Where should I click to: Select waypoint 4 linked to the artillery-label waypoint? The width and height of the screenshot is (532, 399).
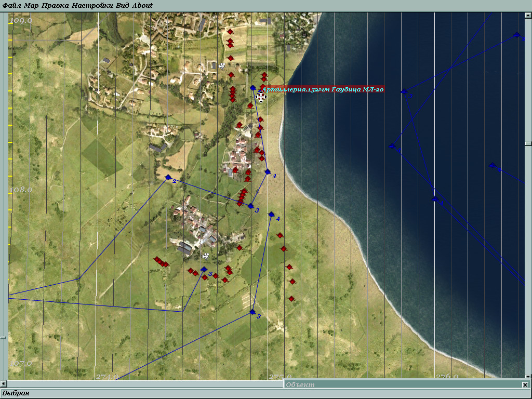[x=268, y=171]
